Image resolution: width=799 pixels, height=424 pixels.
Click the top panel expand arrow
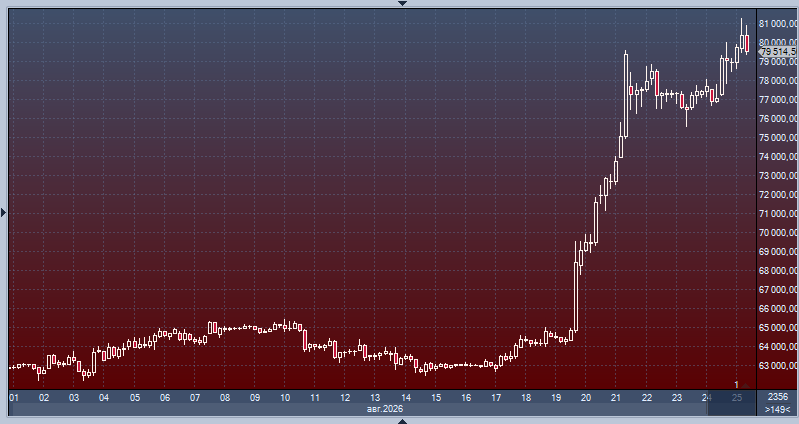click(x=402, y=3)
